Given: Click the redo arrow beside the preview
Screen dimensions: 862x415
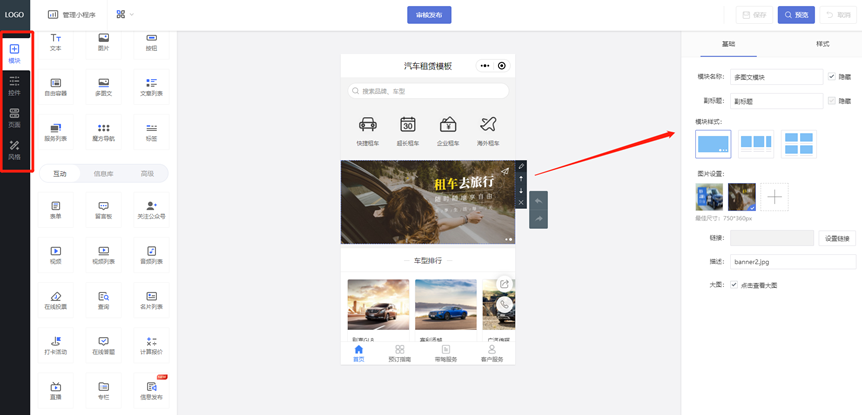Looking at the screenshot, I should click(x=539, y=219).
